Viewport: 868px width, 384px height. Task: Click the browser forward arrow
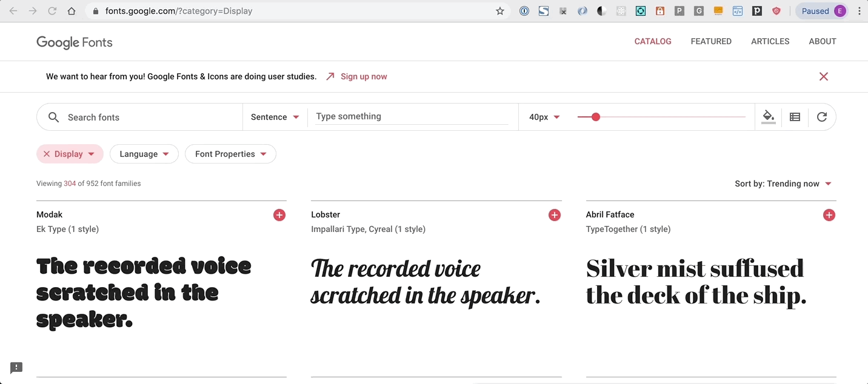[x=33, y=11]
